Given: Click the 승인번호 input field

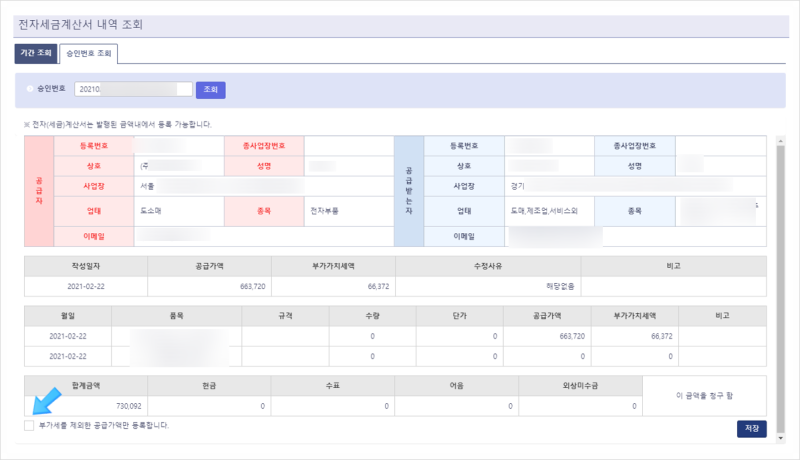Looking at the screenshot, I should (133, 89).
